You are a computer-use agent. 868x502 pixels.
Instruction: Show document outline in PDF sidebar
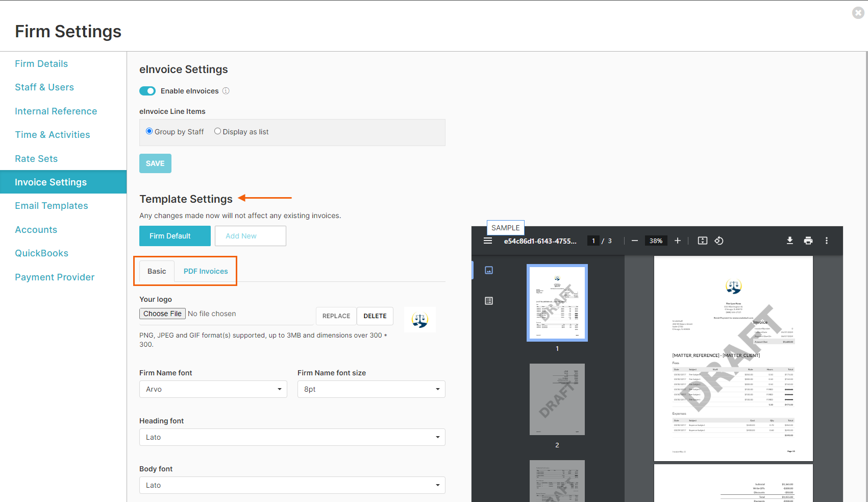pyautogui.click(x=489, y=301)
